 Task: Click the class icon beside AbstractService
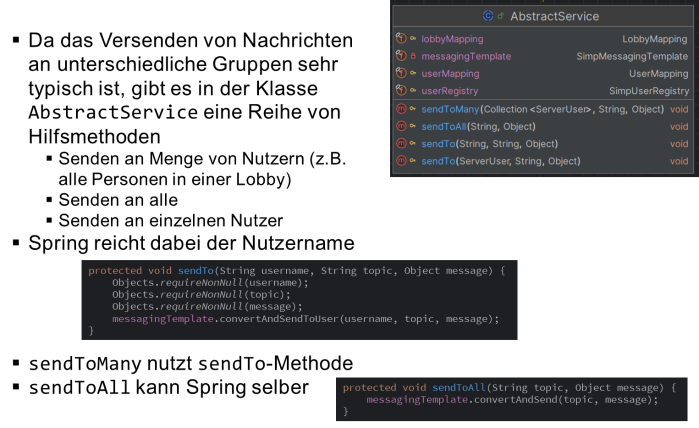(488, 16)
